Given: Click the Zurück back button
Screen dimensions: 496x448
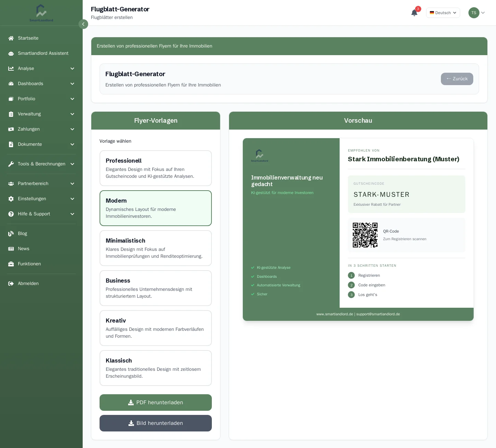Looking at the screenshot, I should 457,79.
